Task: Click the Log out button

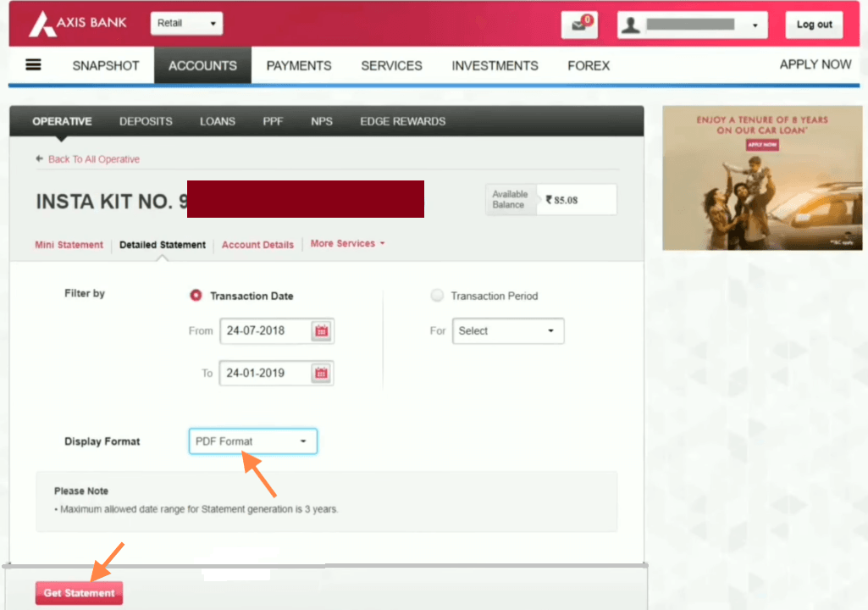Action: (815, 25)
